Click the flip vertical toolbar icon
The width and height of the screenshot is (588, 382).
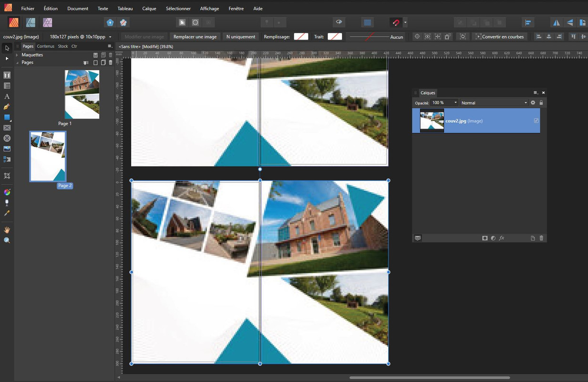pyautogui.click(x=569, y=22)
